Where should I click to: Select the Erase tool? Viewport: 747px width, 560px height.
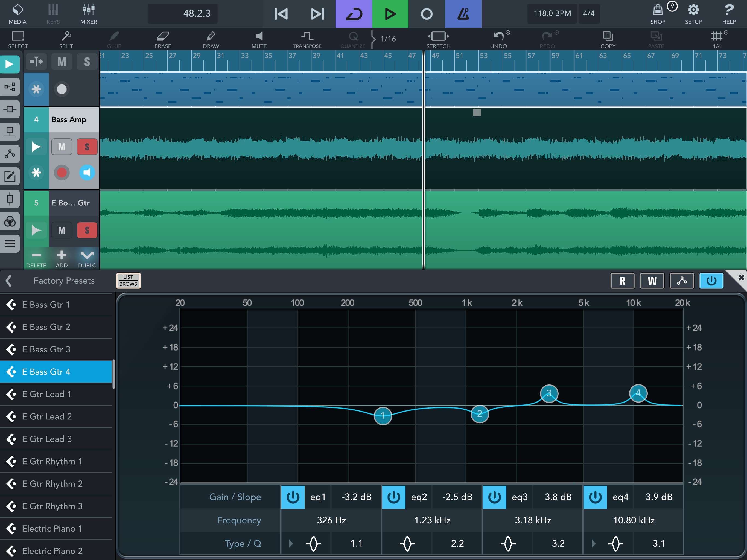[x=163, y=39]
